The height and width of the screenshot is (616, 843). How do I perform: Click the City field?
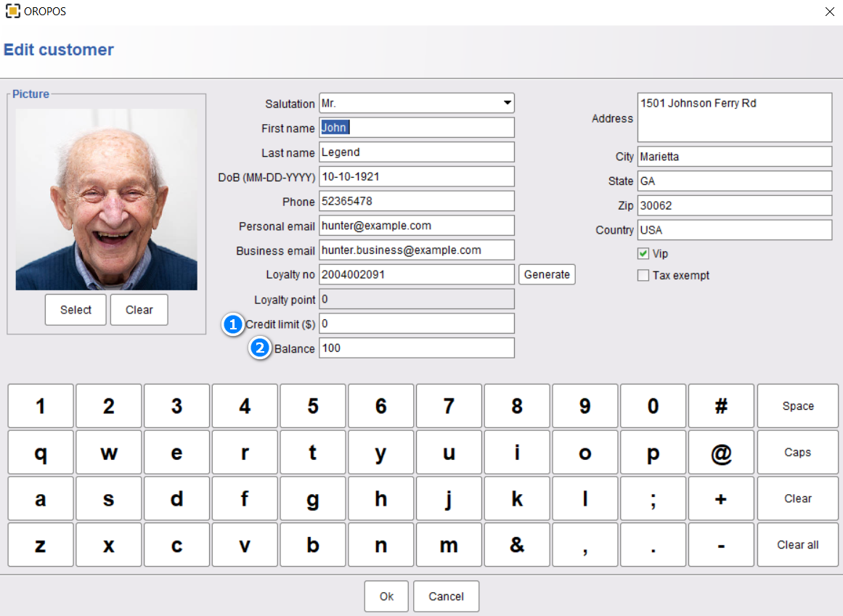tap(734, 157)
